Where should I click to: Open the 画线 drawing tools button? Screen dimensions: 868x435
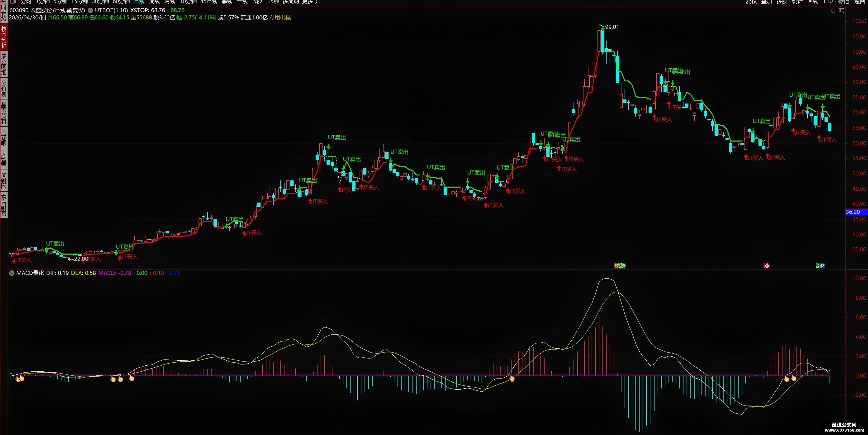pyautogui.click(x=813, y=2)
